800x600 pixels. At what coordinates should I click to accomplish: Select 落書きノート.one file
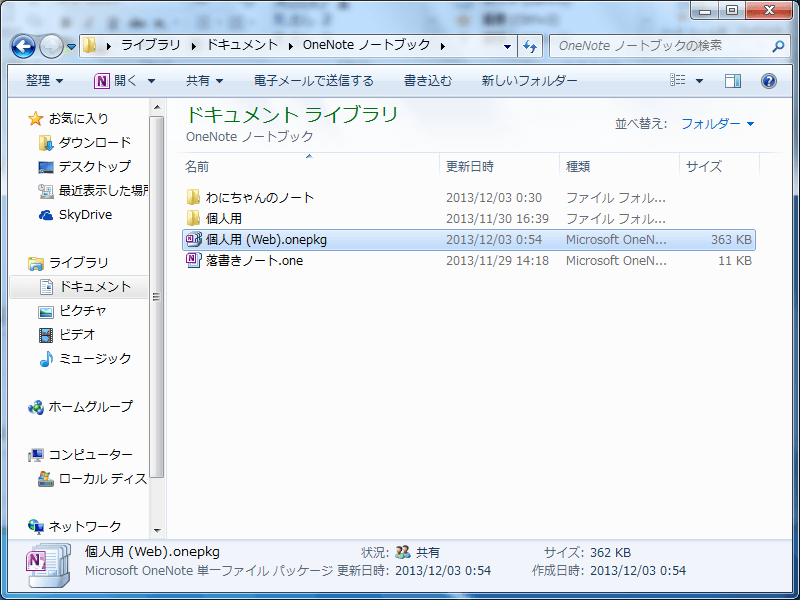468,261
